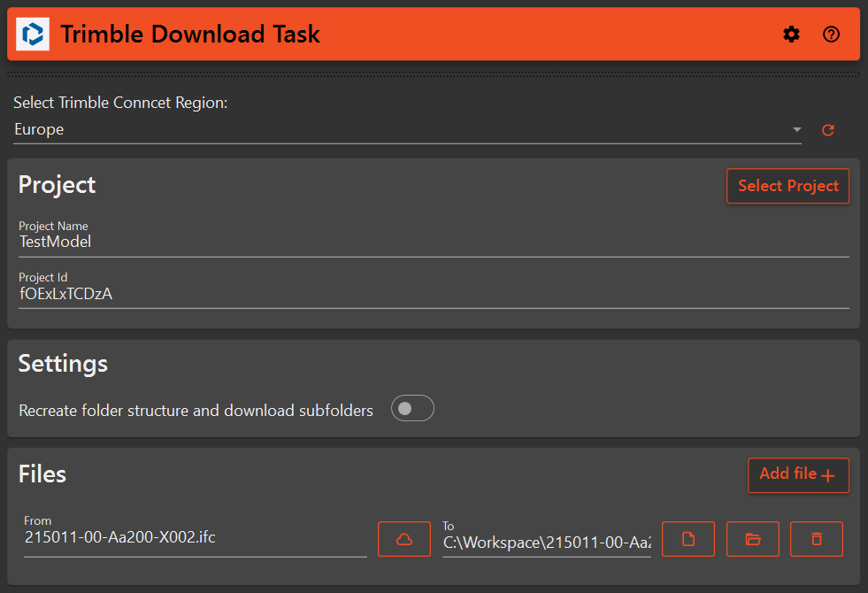Click the cloud icon to browse Trimble files
This screenshot has width=868, height=593.
tap(403, 539)
